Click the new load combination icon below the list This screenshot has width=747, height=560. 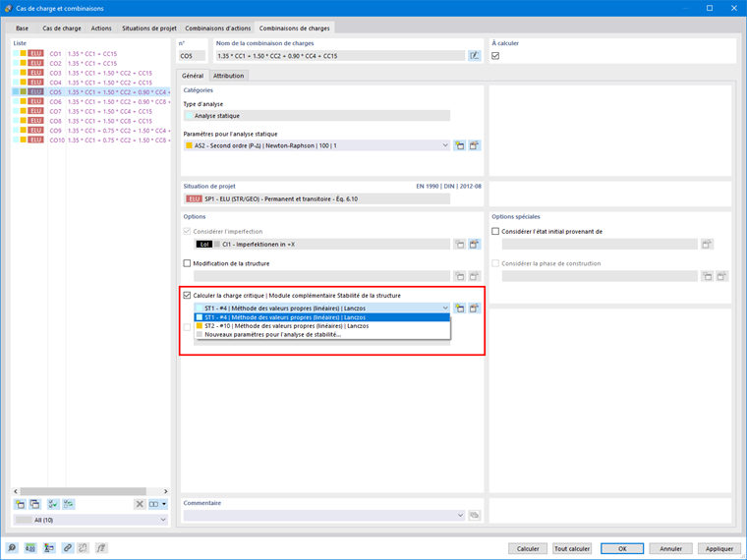point(20,504)
